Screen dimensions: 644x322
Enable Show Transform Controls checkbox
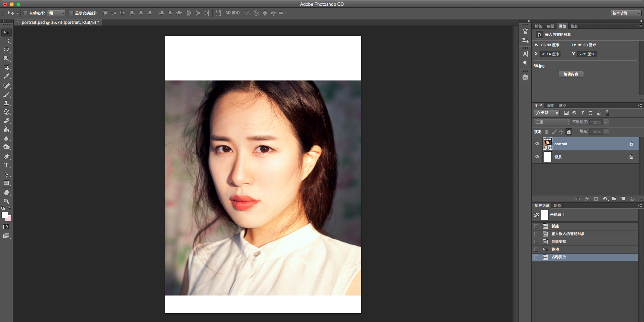click(71, 13)
